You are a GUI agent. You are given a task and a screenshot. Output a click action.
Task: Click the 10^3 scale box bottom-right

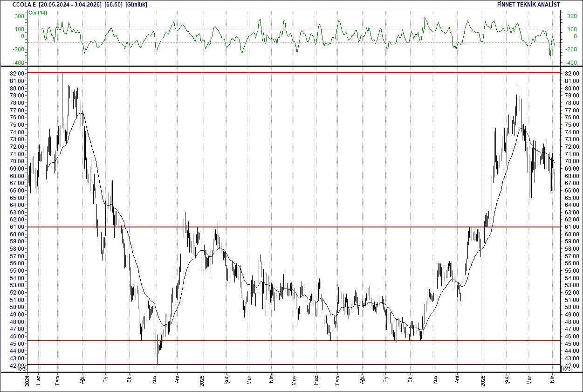click(x=565, y=369)
